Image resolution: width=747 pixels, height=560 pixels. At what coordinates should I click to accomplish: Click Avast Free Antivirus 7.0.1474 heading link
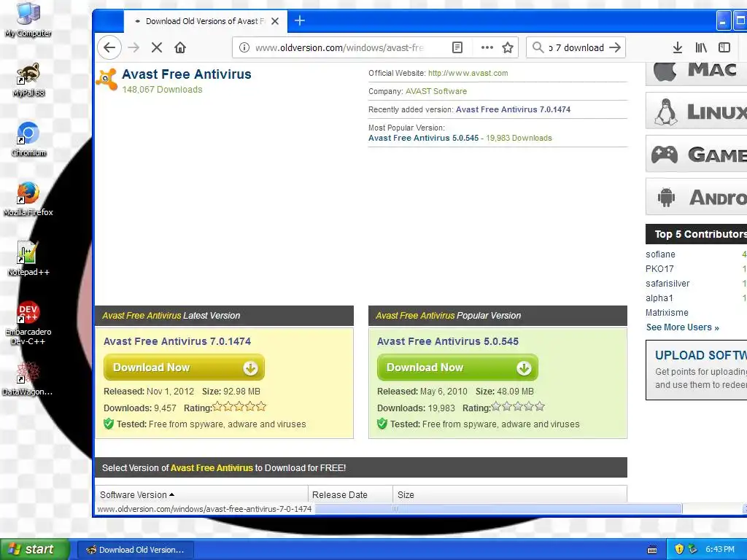177,341
